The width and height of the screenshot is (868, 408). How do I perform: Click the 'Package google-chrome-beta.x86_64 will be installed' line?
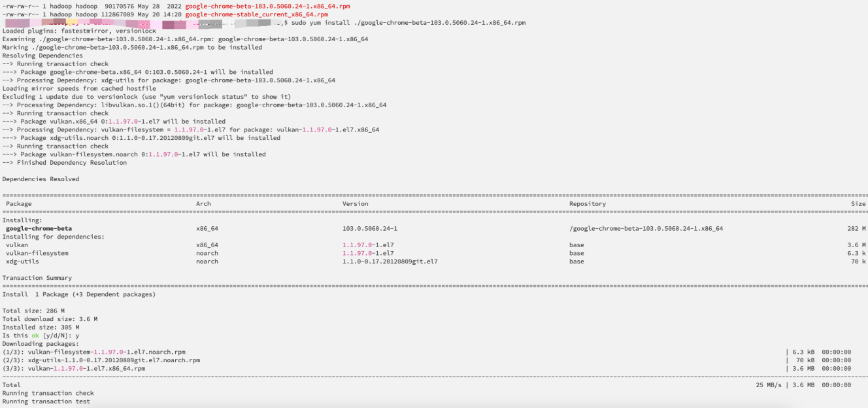pos(138,72)
